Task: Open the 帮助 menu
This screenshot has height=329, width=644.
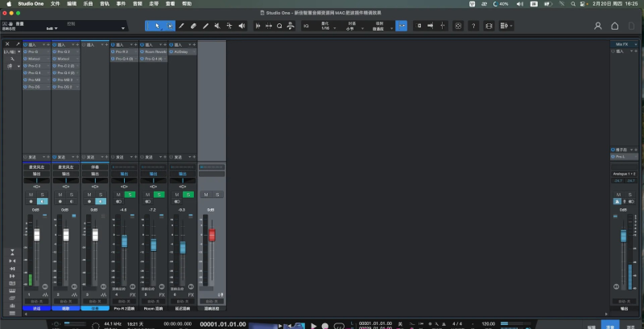Action: (x=187, y=4)
